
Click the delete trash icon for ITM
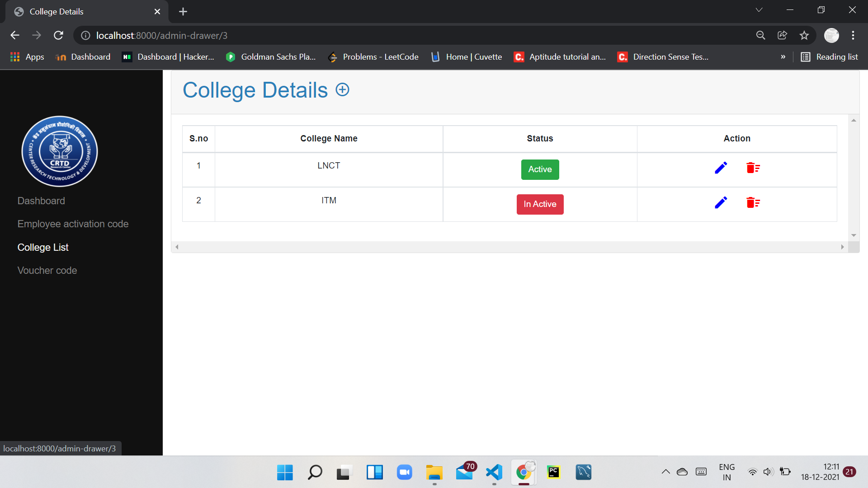click(753, 202)
